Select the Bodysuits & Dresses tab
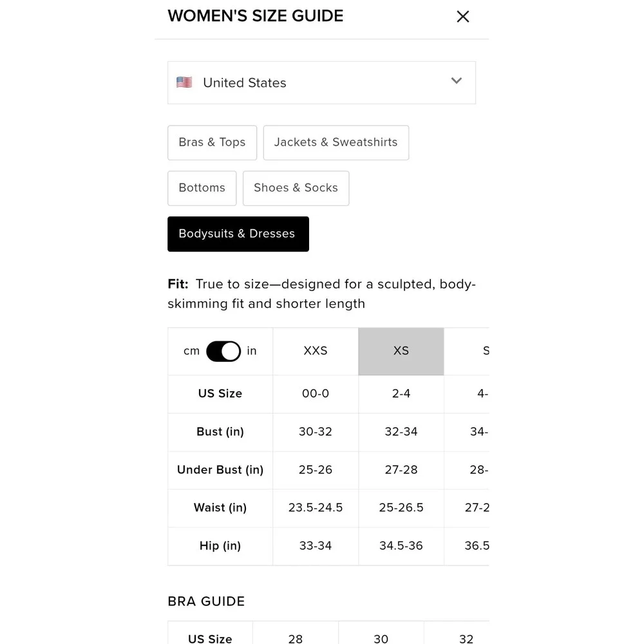Viewport: 644px width, 644px height. (x=238, y=234)
